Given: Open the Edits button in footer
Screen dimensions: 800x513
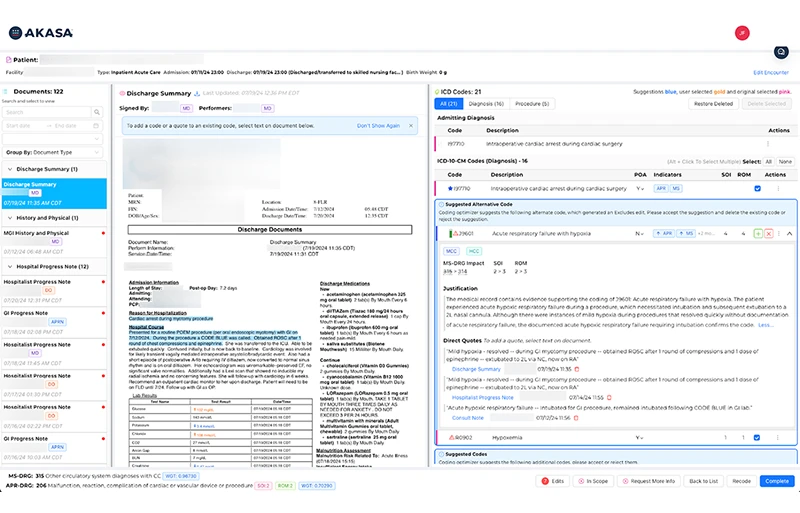Looking at the screenshot, I should pos(553,481).
